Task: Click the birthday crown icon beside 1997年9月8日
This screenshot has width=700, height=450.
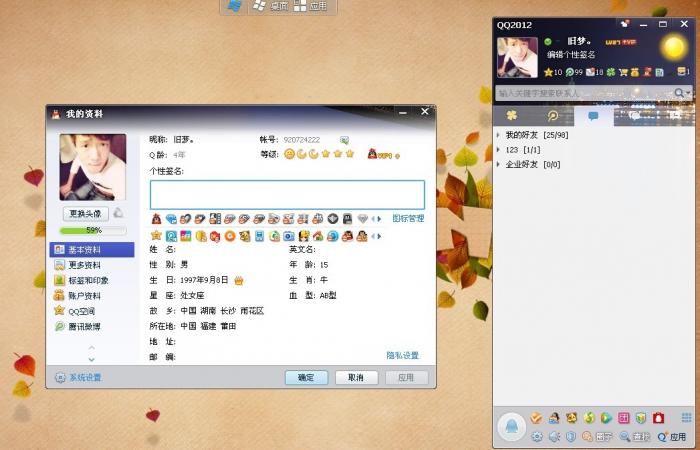Action: (239, 281)
